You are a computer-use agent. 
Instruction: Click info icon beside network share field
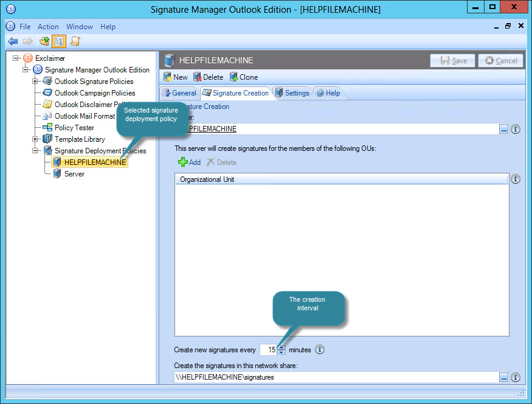click(516, 377)
